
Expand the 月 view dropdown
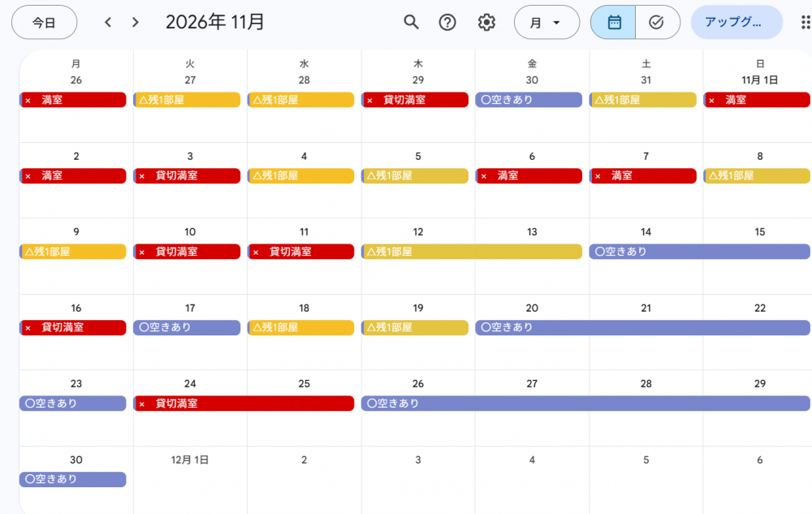pos(546,22)
